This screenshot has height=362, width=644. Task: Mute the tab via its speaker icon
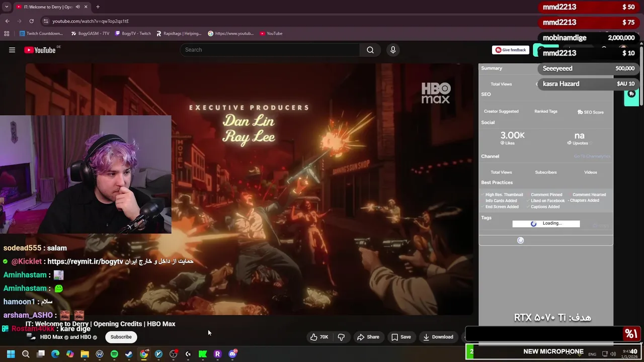(77, 7)
